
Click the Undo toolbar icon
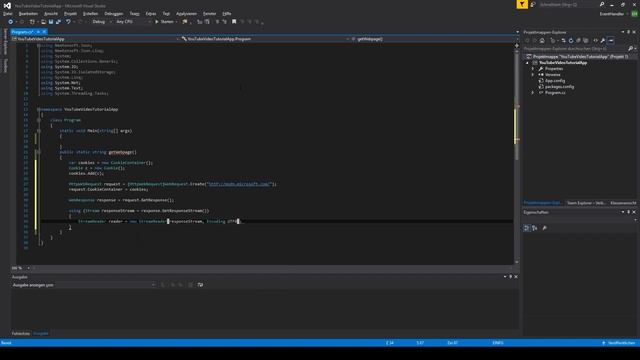coord(68,22)
